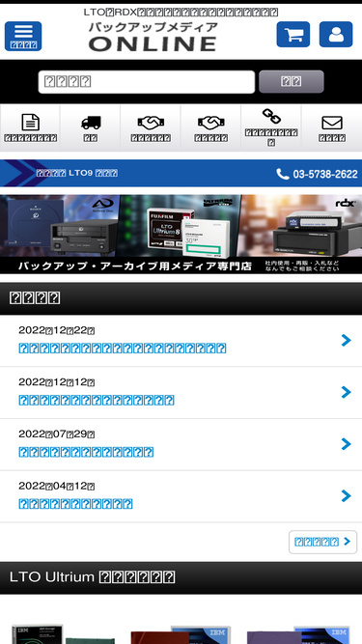Open the LTO9 announcement banner
This screenshot has height=644, width=362.
coord(77,173)
